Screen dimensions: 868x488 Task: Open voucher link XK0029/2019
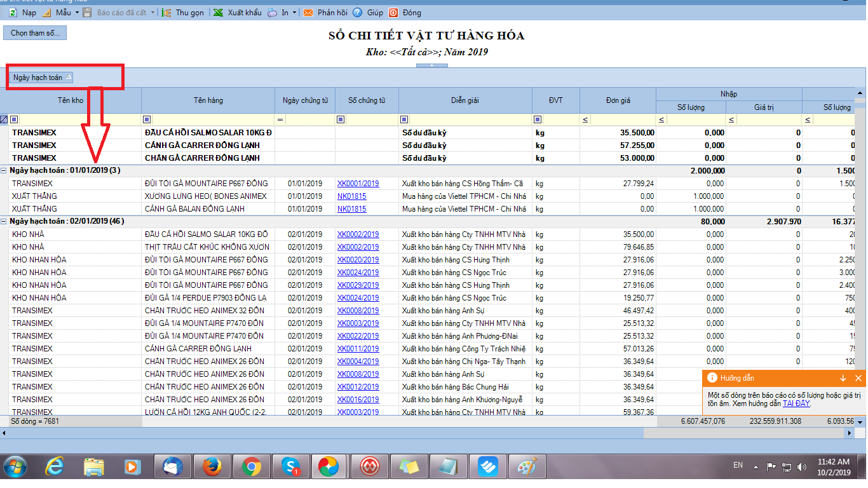[x=358, y=285]
